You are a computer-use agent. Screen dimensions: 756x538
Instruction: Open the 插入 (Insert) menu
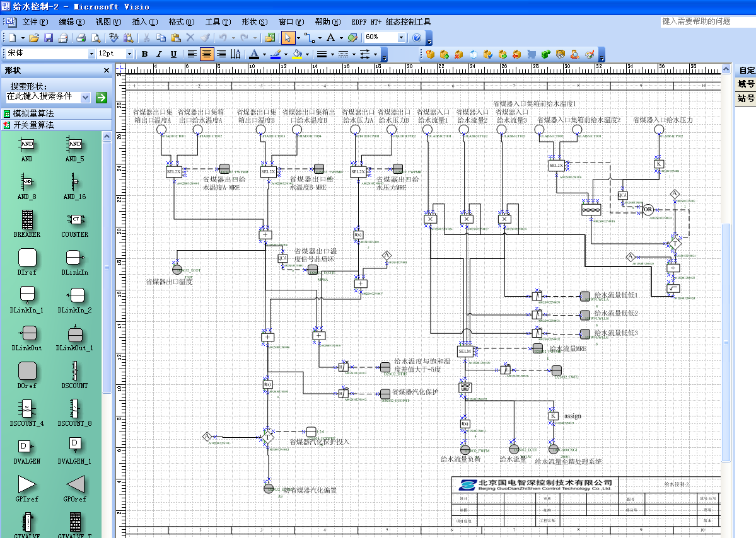[145, 21]
